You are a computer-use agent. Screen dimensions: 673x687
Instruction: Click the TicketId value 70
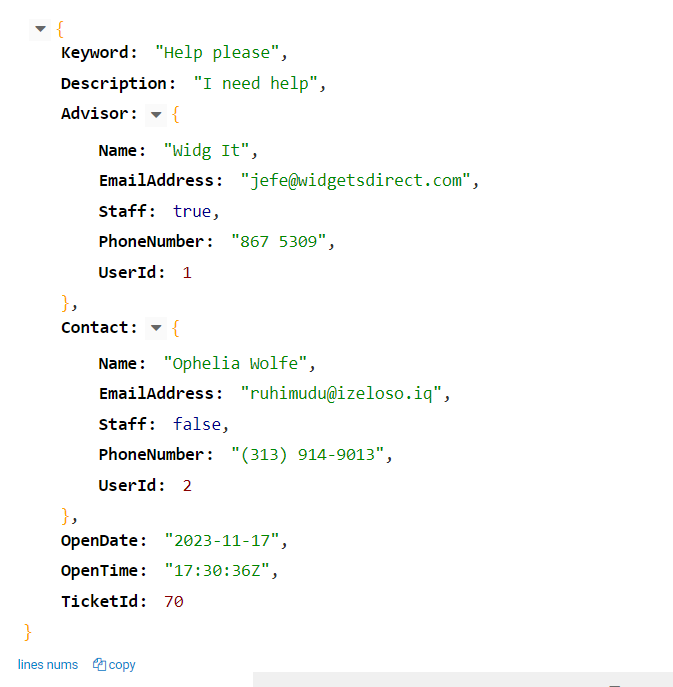pos(174,602)
